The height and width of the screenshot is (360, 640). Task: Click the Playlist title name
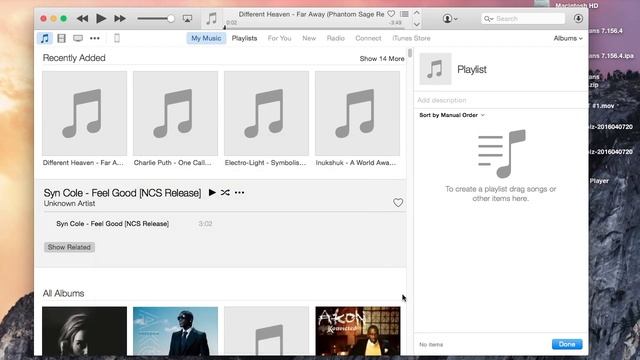point(472,69)
